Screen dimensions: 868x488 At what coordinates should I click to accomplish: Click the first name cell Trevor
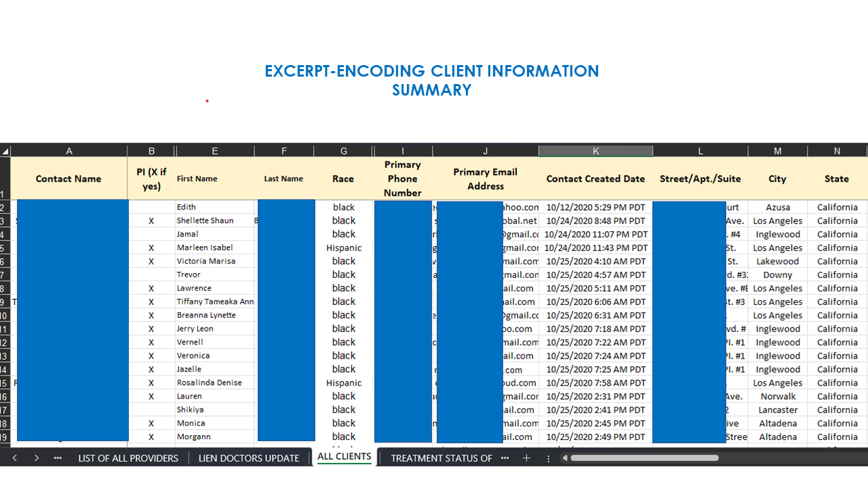click(x=215, y=275)
